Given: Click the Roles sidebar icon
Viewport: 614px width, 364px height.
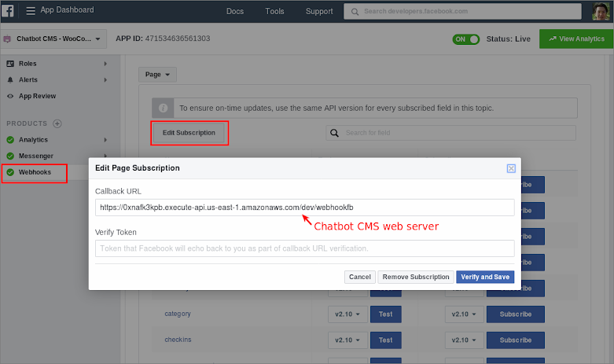Looking at the screenshot, I should [10, 64].
